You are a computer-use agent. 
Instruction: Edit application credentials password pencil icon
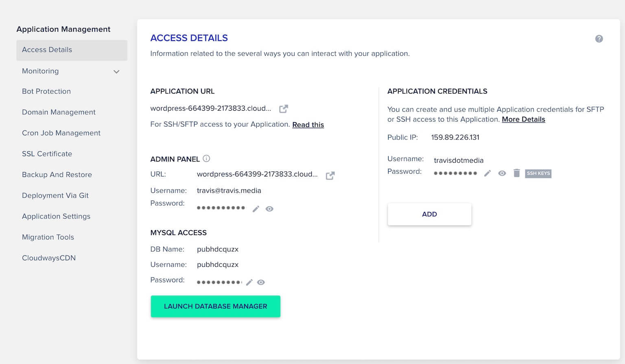pyautogui.click(x=487, y=173)
